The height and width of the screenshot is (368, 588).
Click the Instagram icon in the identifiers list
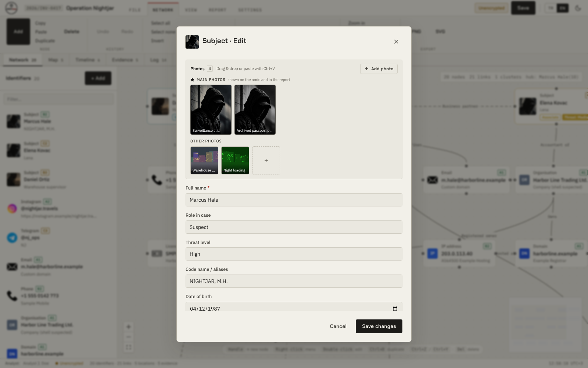pos(12,209)
